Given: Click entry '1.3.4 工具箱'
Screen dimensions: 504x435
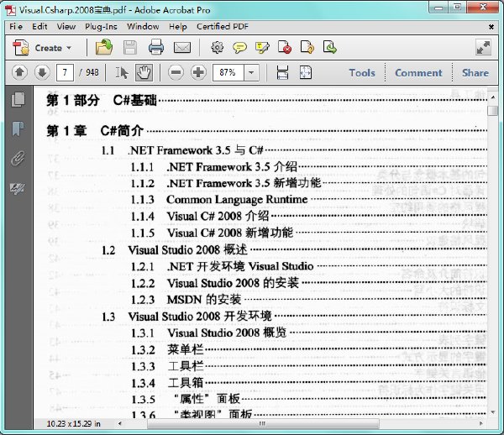Looking at the screenshot, I should click(167, 383).
